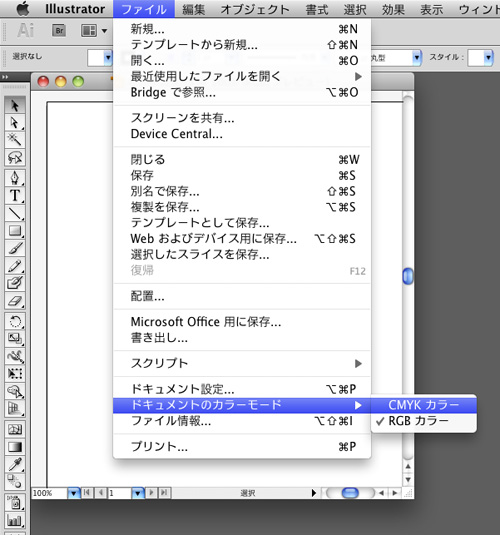
Task: Open the スタイル dropdown arrow
Action: click(488, 58)
